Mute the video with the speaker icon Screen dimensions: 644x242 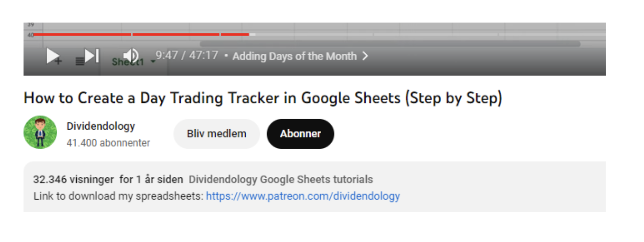coord(130,56)
